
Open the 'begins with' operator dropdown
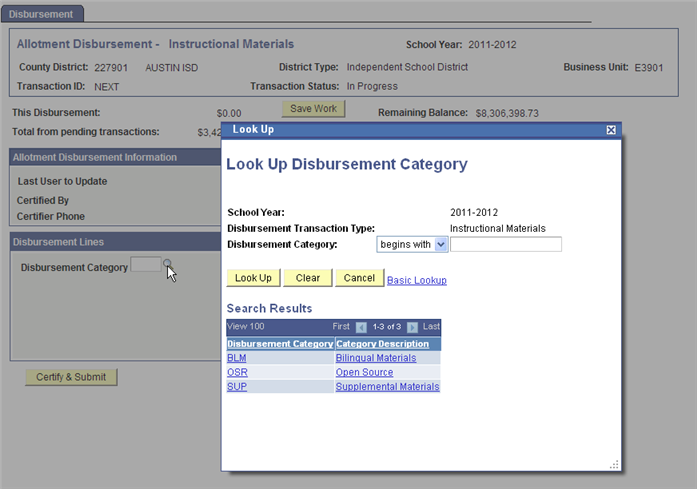[x=412, y=244]
